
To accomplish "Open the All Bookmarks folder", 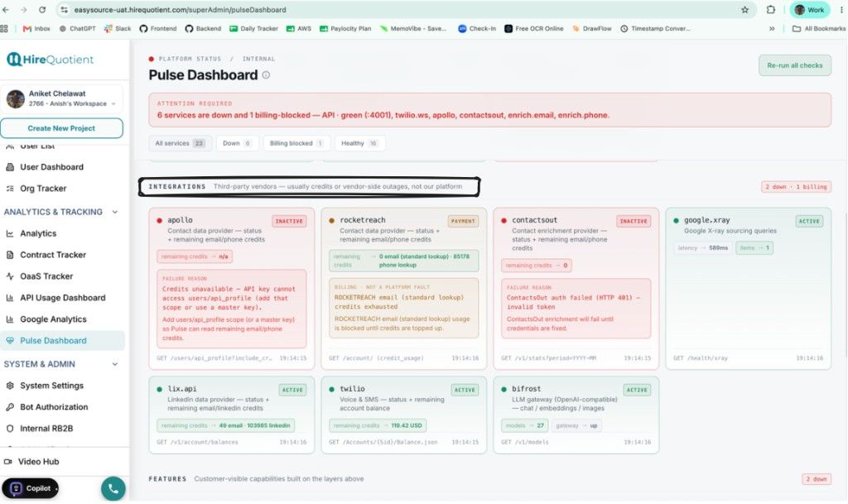I will [x=819, y=29].
